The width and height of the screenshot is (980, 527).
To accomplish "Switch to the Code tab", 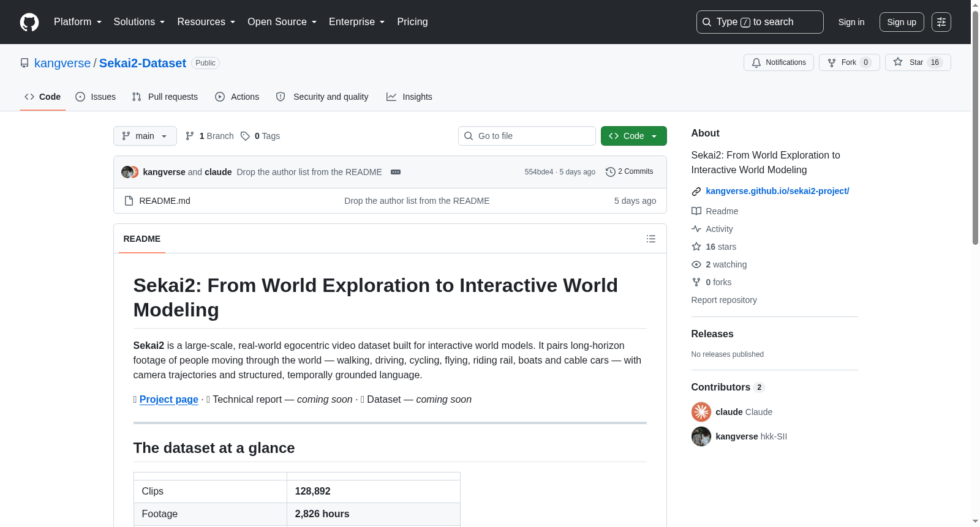I will click(x=43, y=97).
